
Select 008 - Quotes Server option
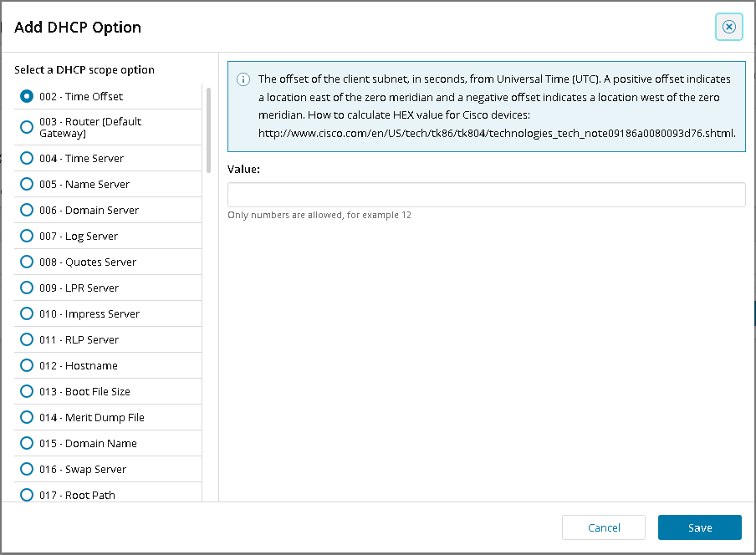[27, 262]
